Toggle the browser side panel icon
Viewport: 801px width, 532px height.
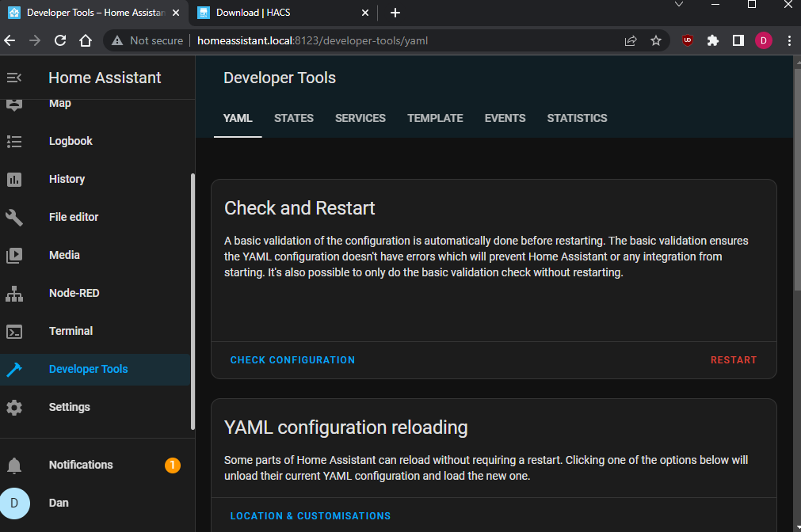pyautogui.click(x=738, y=40)
